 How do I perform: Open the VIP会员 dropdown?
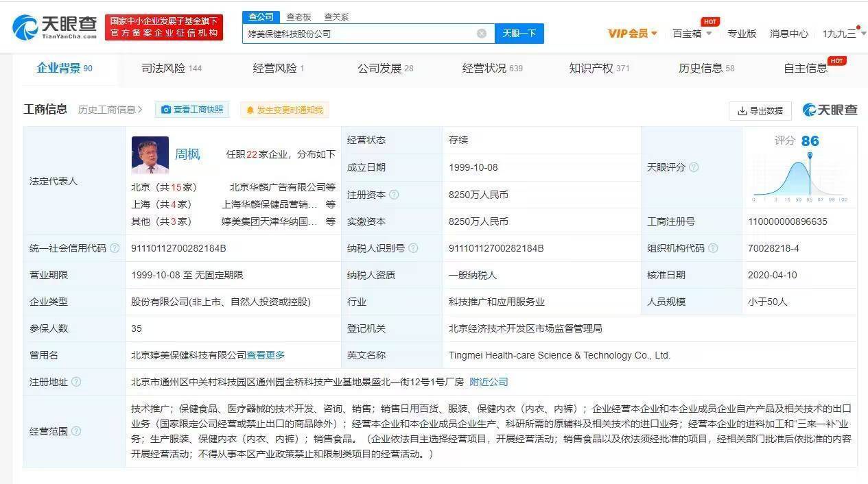(x=633, y=33)
